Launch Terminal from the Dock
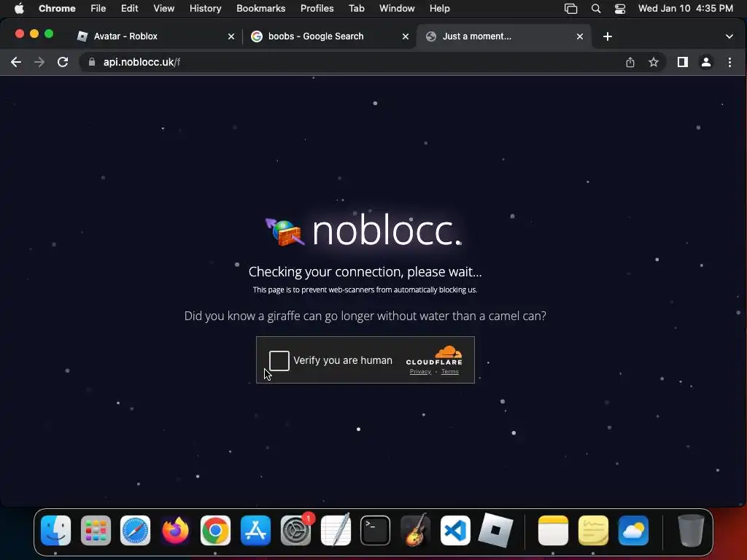747x560 pixels. click(x=376, y=531)
